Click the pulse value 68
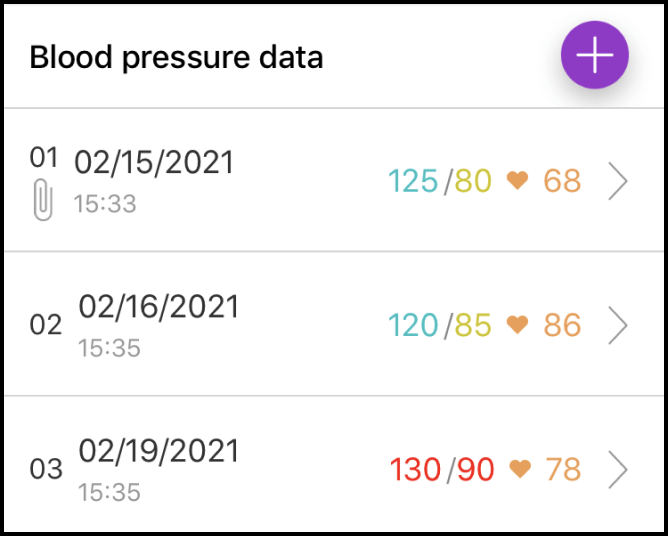This screenshot has width=668, height=536. coord(562,181)
